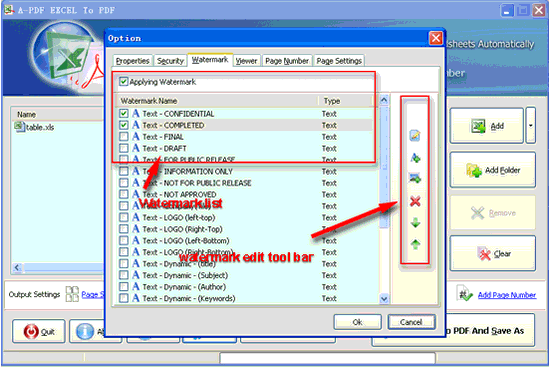Click the Name column header in the file list

tap(58, 114)
